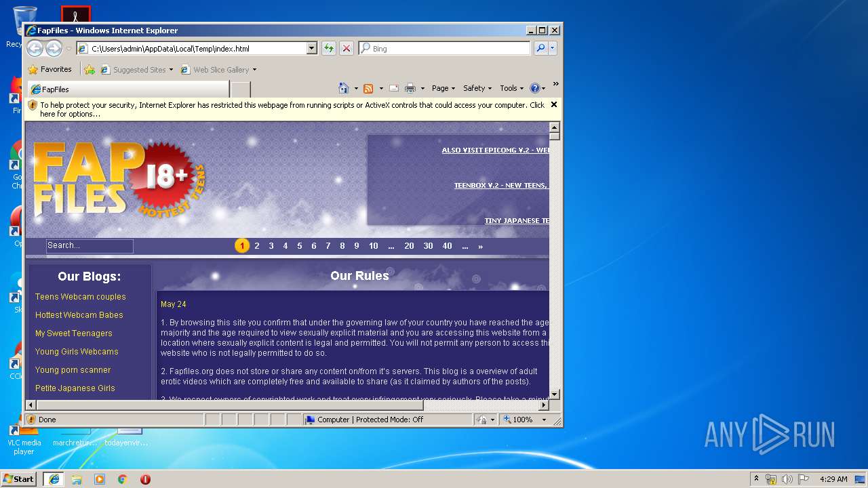Click vertical scrollbar down arrow
The height and width of the screenshot is (488, 868).
point(554,394)
